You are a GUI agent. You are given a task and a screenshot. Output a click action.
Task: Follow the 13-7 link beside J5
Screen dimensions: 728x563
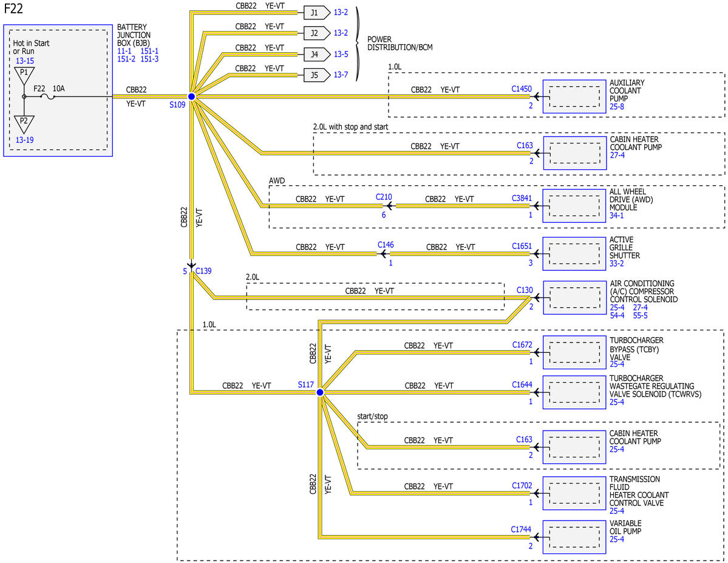point(341,75)
